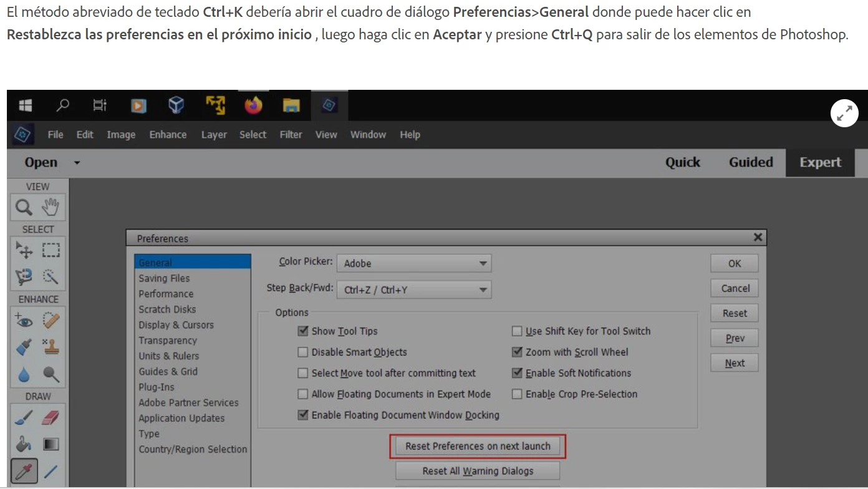Click Reset Preferences on next launch
The height and width of the screenshot is (489, 868).
click(x=478, y=447)
